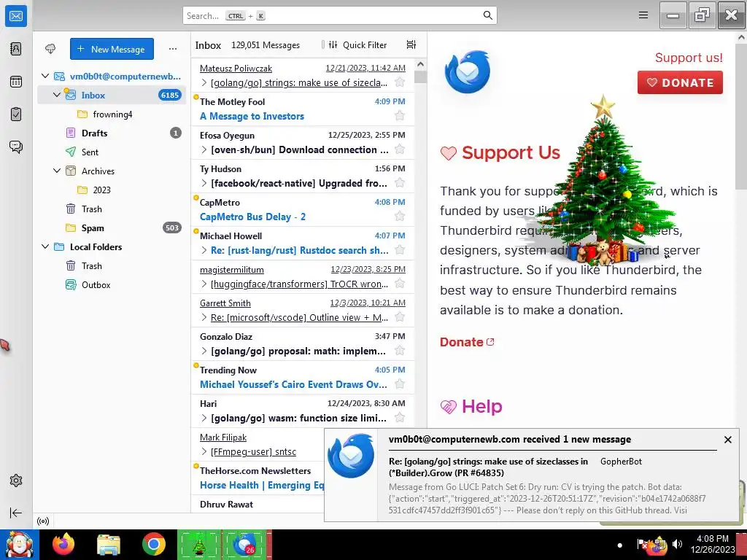Click the Thunderbird taskbar icon
The image size is (747, 560).
244,544
